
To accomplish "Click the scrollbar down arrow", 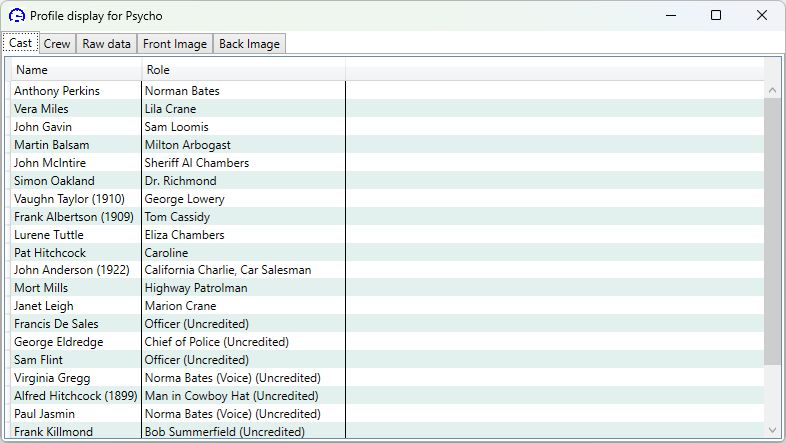I will (x=772, y=430).
